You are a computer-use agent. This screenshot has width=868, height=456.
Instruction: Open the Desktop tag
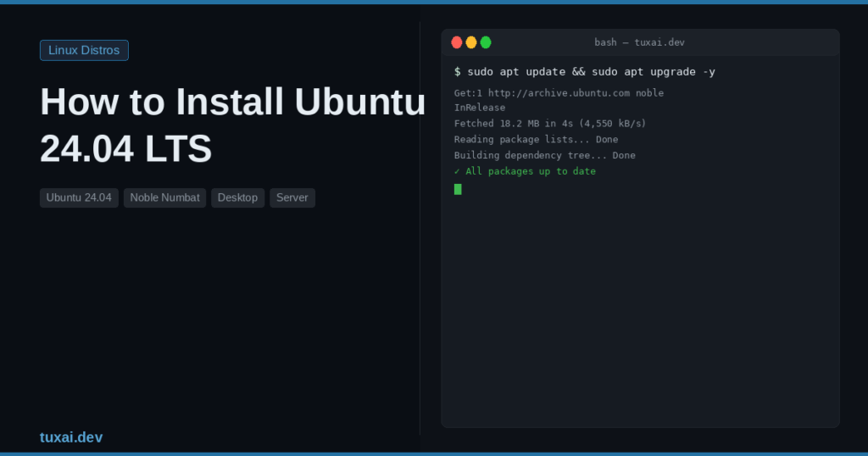tap(237, 197)
